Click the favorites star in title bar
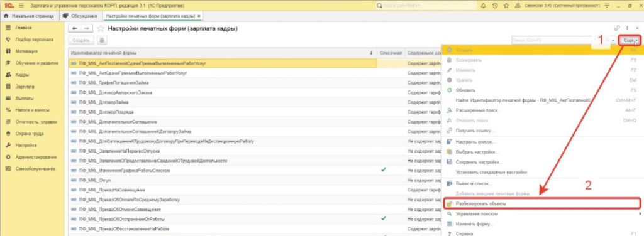This screenshot has width=644, height=236. click(x=506, y=6)
